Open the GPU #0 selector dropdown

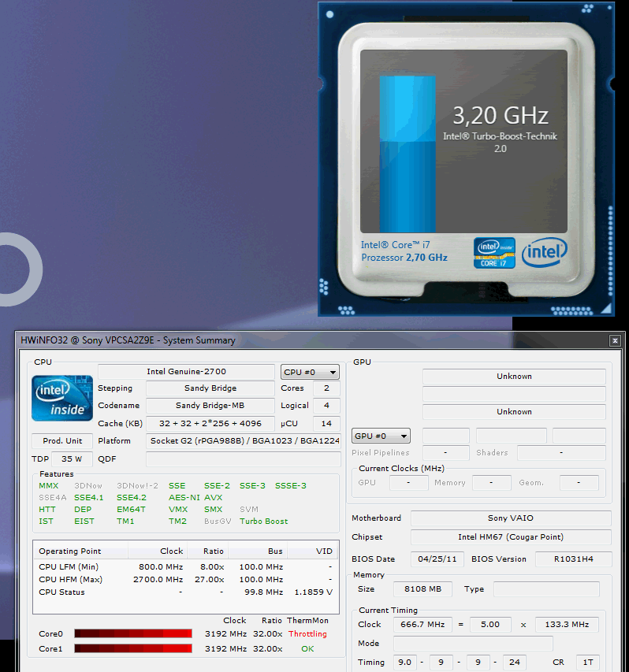381,436
